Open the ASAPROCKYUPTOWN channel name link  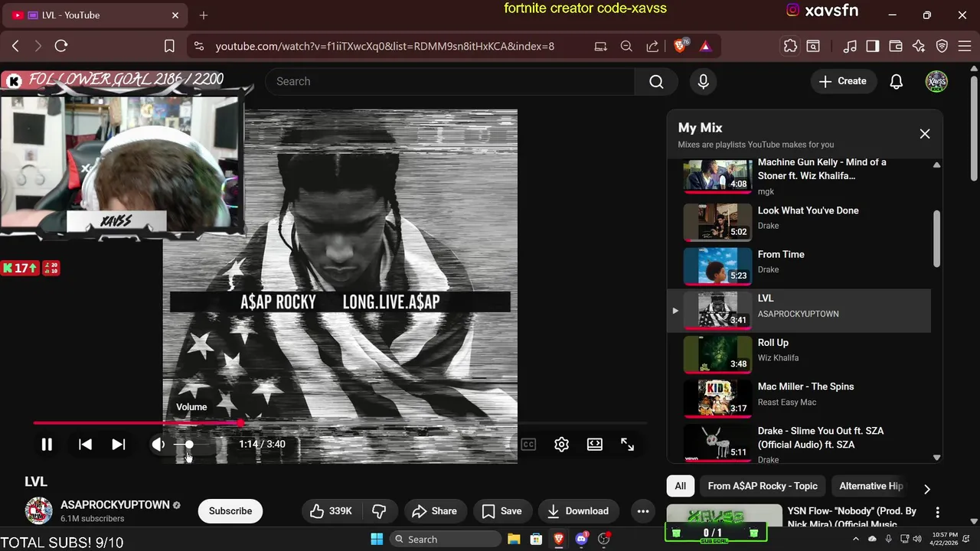(115, 505)
